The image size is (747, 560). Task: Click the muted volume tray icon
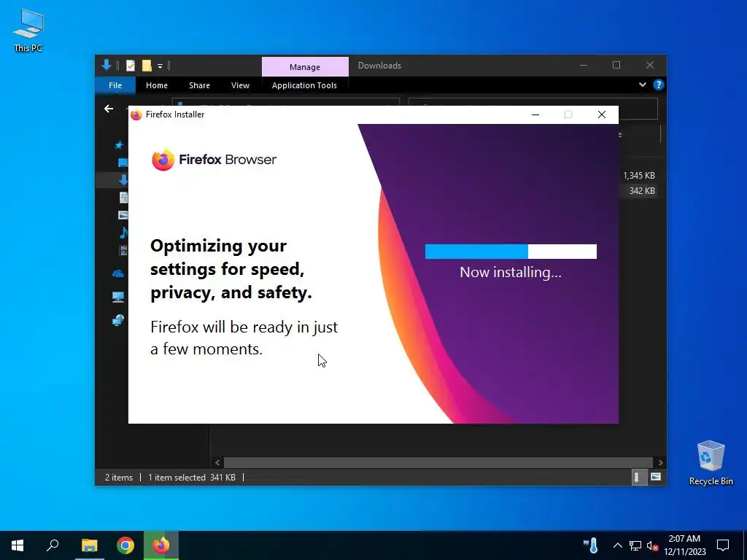click(652, 545)
